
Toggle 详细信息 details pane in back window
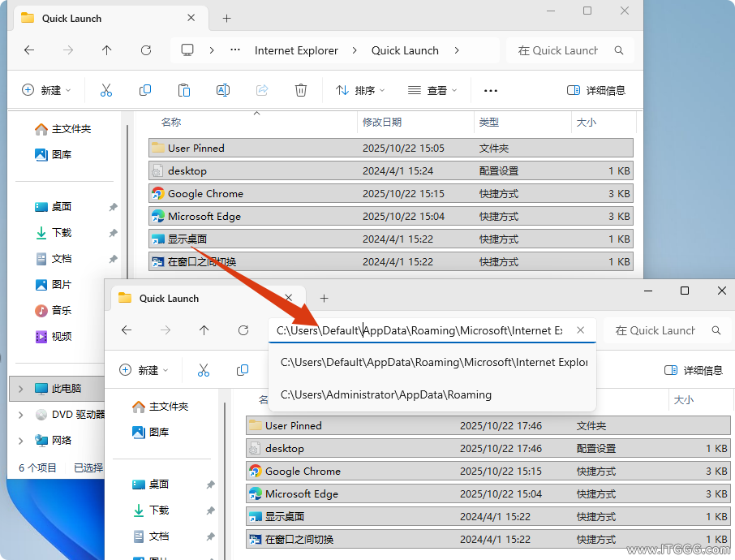pyautogui.click(x=596, y=90)
